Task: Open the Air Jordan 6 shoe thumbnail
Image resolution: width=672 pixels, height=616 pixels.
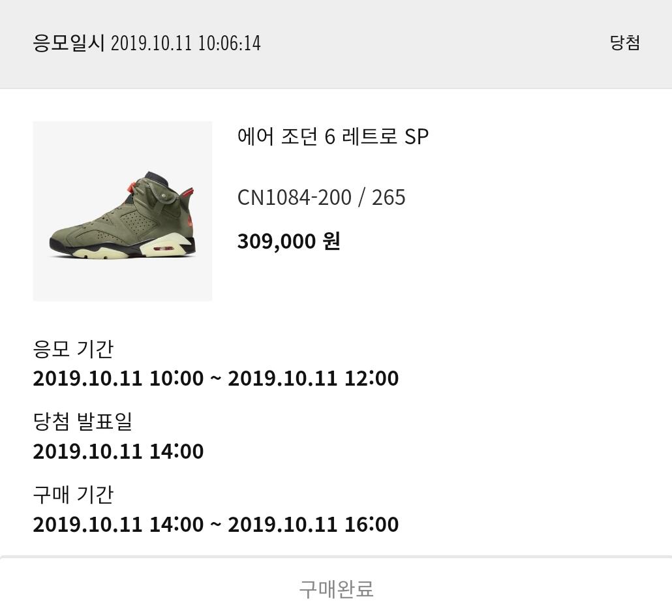Action: (x=123, y=211)
